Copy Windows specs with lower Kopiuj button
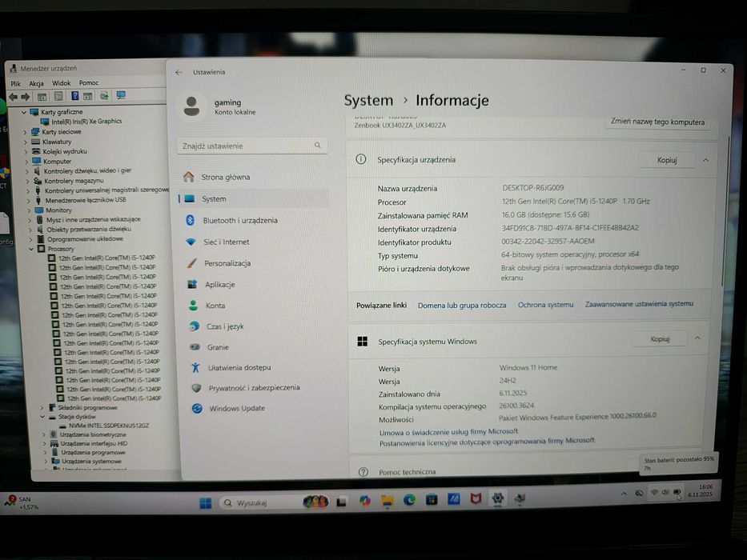This screenshot has width=747, height=560. [x=660, y=339]
